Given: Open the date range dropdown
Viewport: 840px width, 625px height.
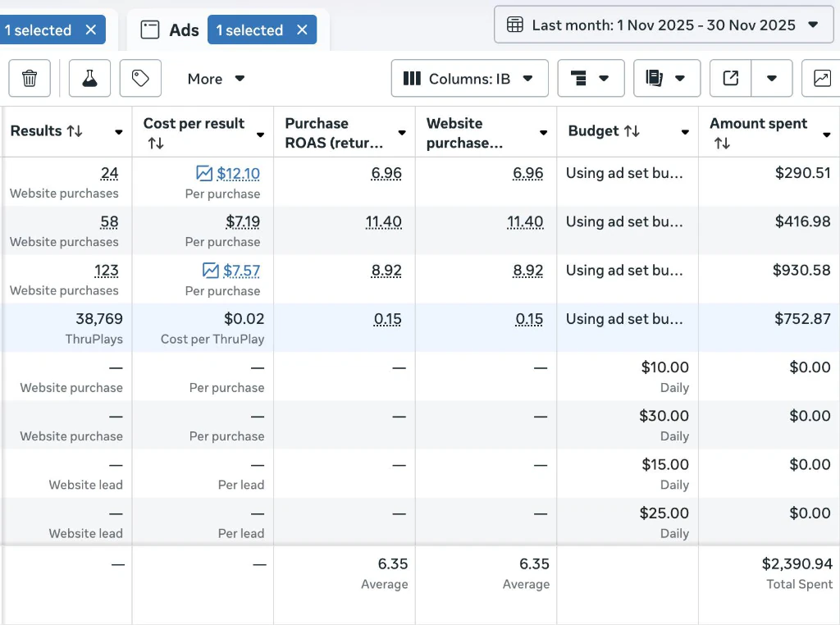Looking at the screenshot, I should pyautogui.click(x=664, y=25).
